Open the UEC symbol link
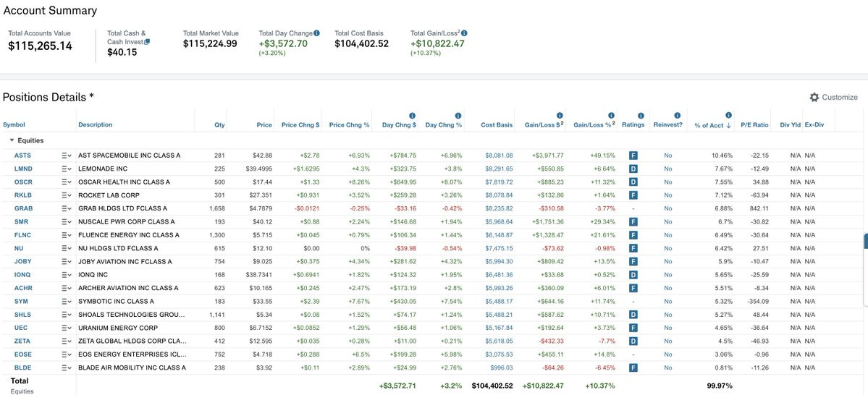868x395 pixels. [21, 328]
